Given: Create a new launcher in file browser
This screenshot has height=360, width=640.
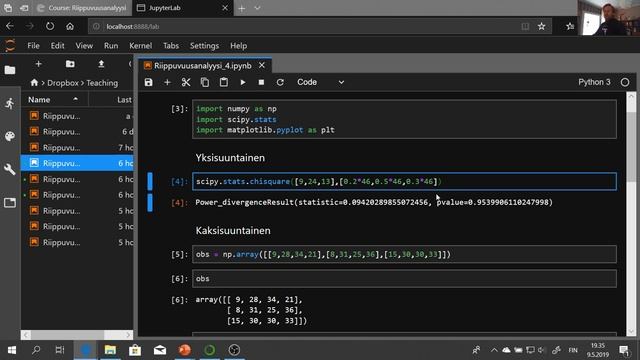Looking at the screenshot, I should pyautogui.click(x=38, y=64).
